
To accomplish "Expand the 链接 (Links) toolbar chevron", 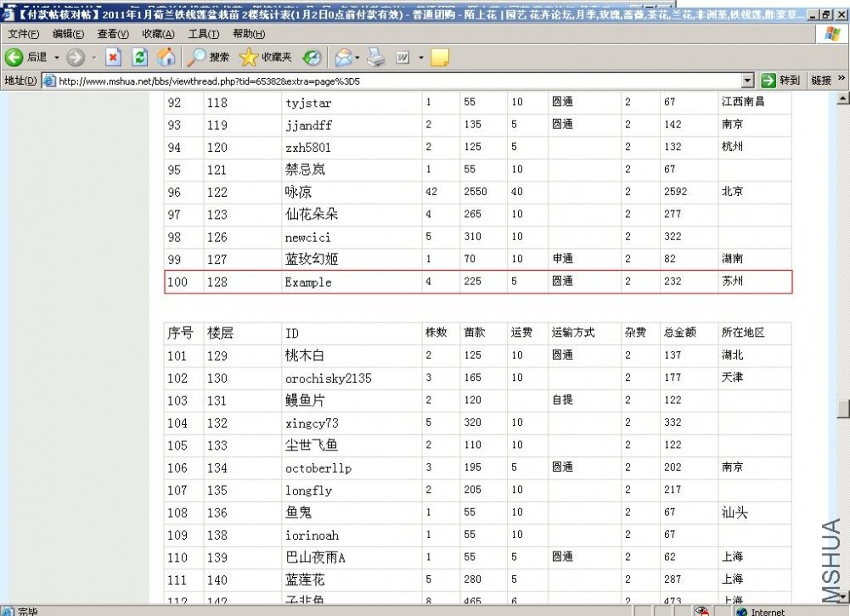I will coord(842,79).
